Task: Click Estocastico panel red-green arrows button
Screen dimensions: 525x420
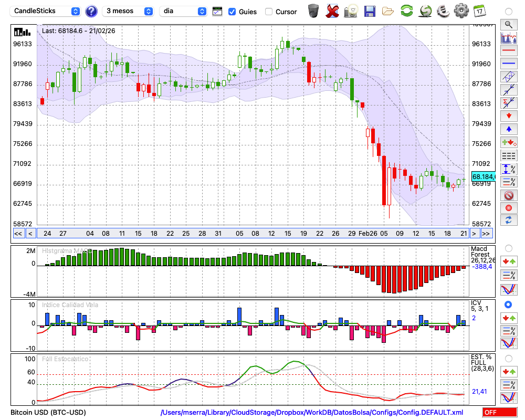Action: 509,372
